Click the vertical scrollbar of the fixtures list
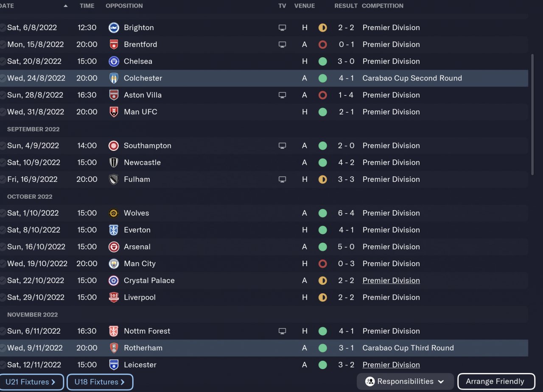Screen dimensions: 543x392 [532, 114]
